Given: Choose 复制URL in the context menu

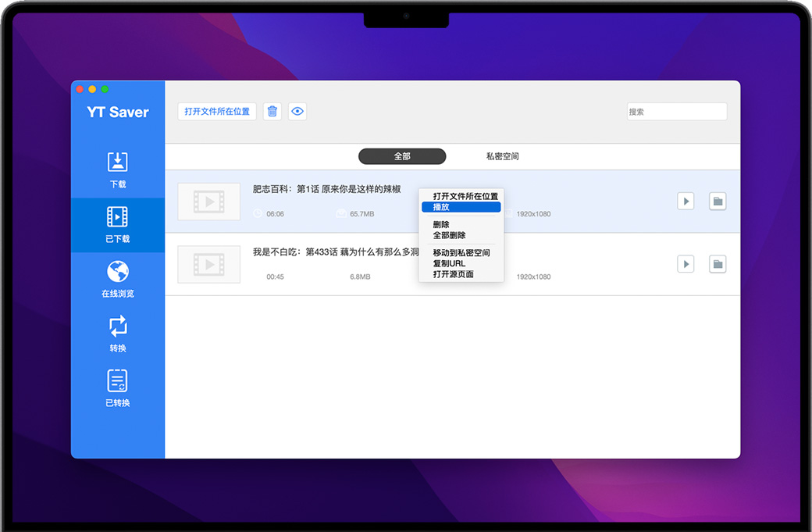Looking at the screenshot, I should (x=461, y=264).
